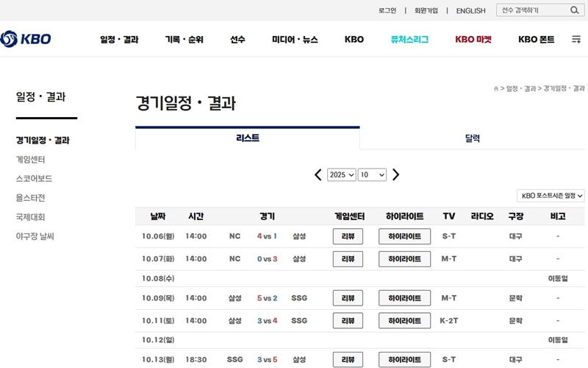Open 일정·결과 main menu
The height and width of the screenshot is (368, 588).
119,40
